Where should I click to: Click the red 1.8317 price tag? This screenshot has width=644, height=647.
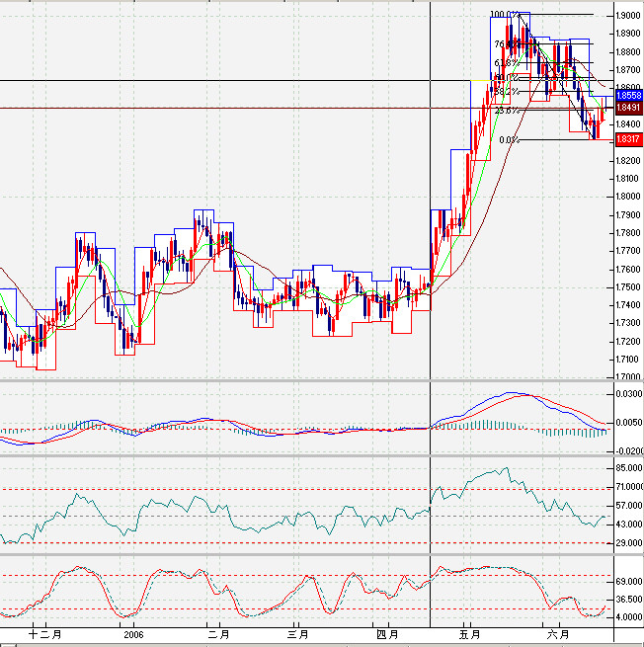click(x=627, y=140)
